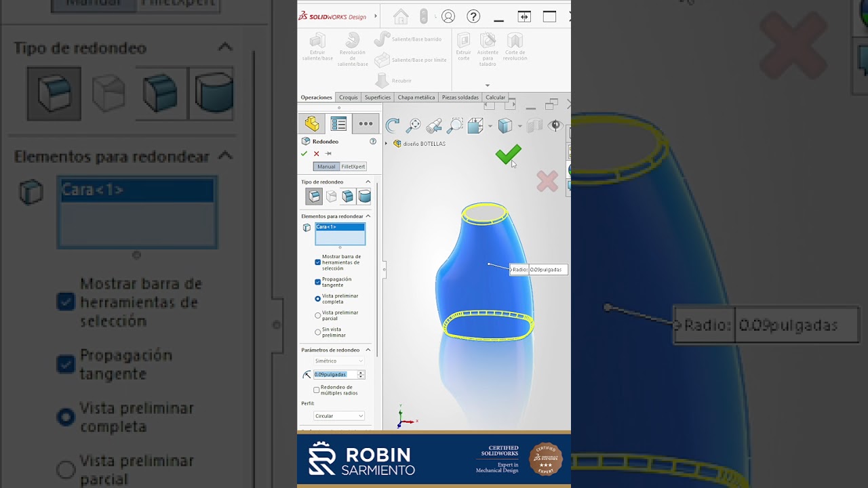This screenshot has width=868, height=488.
Task: Open the Superficies tab
Action: point(378,98)
